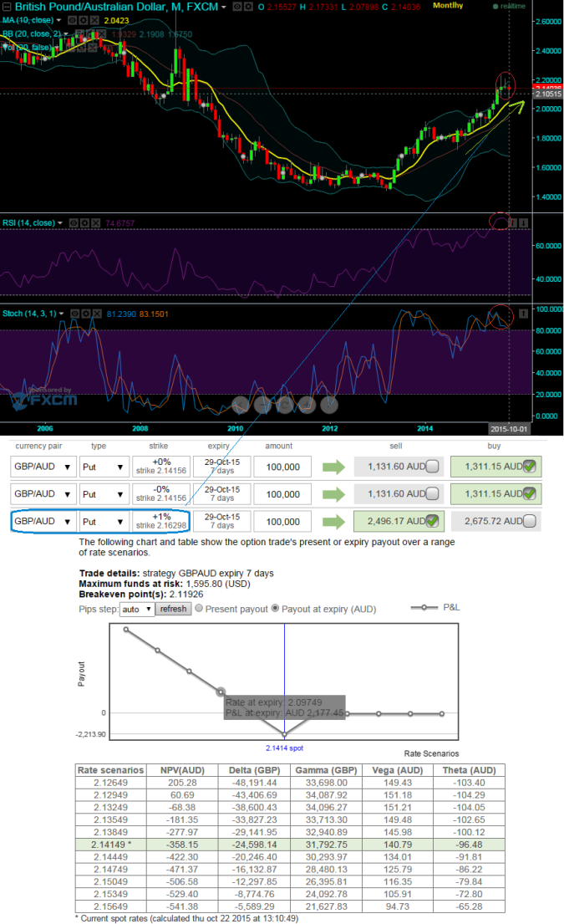Open the Pips step auto dropdown
The height and width of the screenshot is (924, 564).
[x=136, y=610]
